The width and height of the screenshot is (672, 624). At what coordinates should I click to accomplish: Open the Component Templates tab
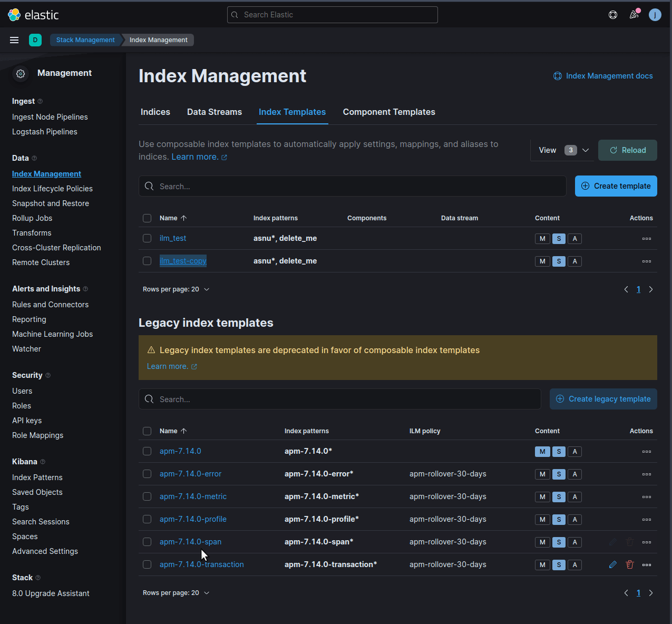point(389,112)
